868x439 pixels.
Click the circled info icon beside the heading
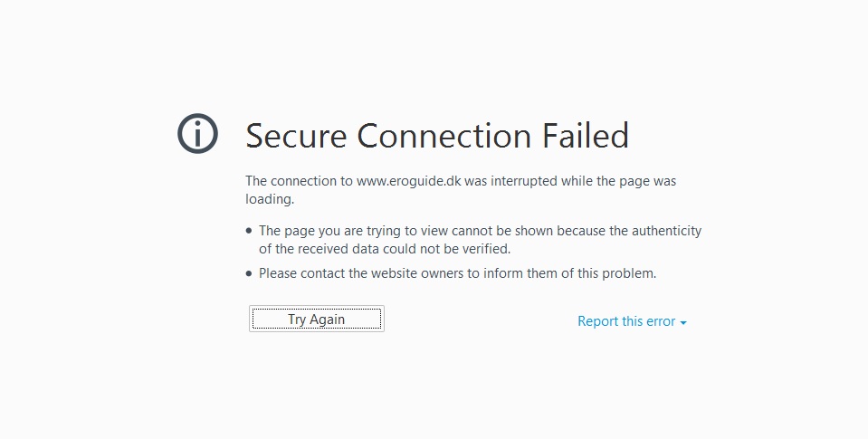click(197, 133)
